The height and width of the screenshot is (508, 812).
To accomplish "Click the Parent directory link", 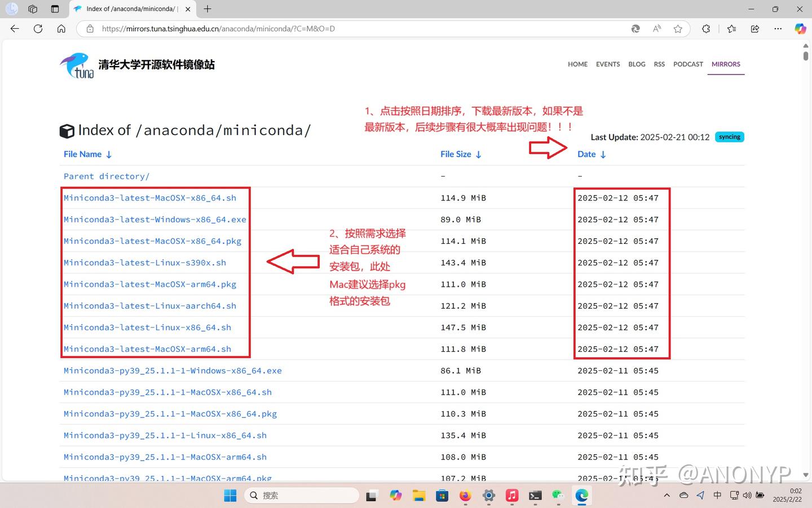I will (106, 176).
